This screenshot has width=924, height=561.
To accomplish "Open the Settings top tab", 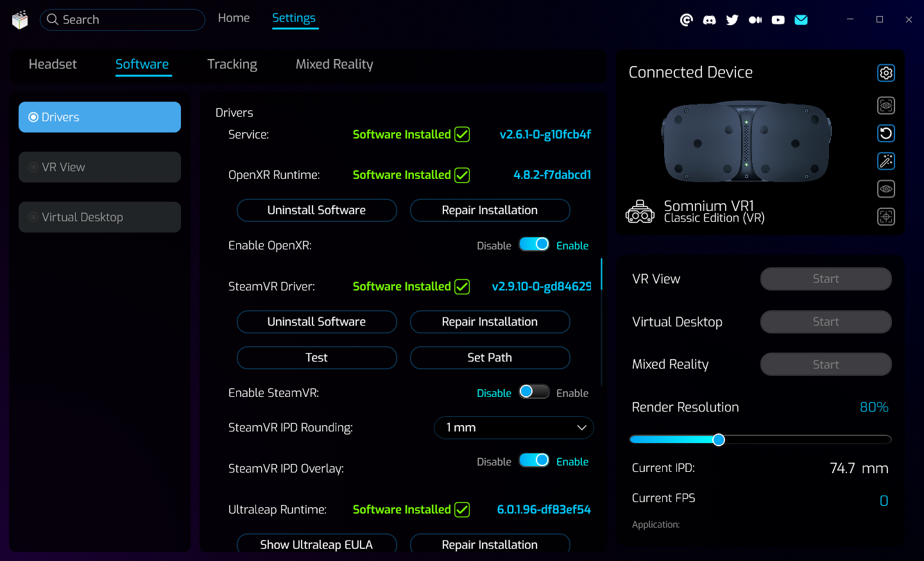I will (294, 18).
